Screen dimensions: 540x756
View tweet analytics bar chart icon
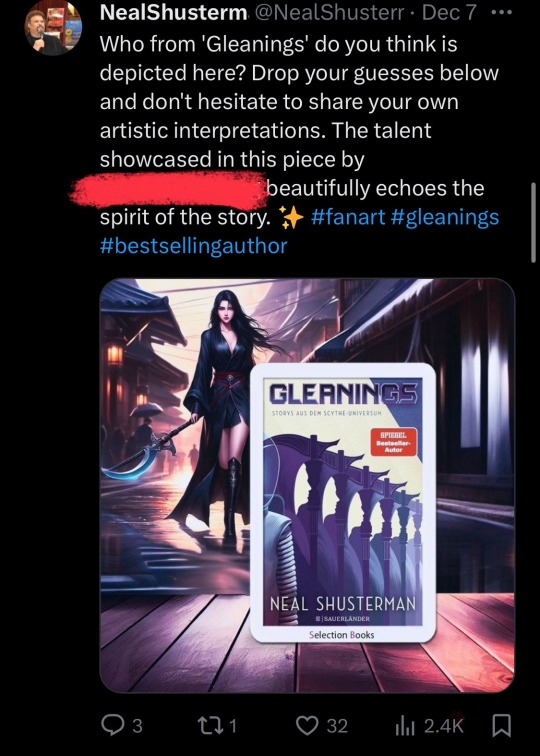tap(404, 726)
